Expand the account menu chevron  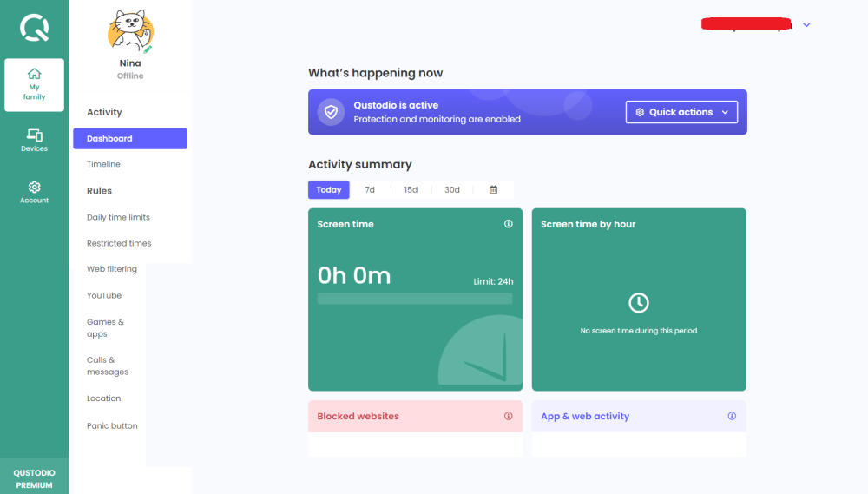pos(806,25)
